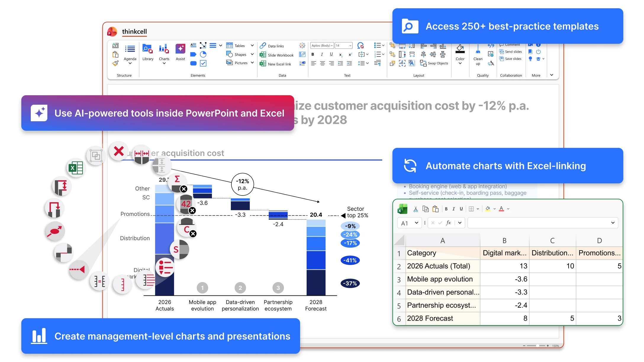This screenshot has width=644, height=362.
Task: Insert a rounded rectangle element
Action: pyautogui.click(x=193, y=63)
